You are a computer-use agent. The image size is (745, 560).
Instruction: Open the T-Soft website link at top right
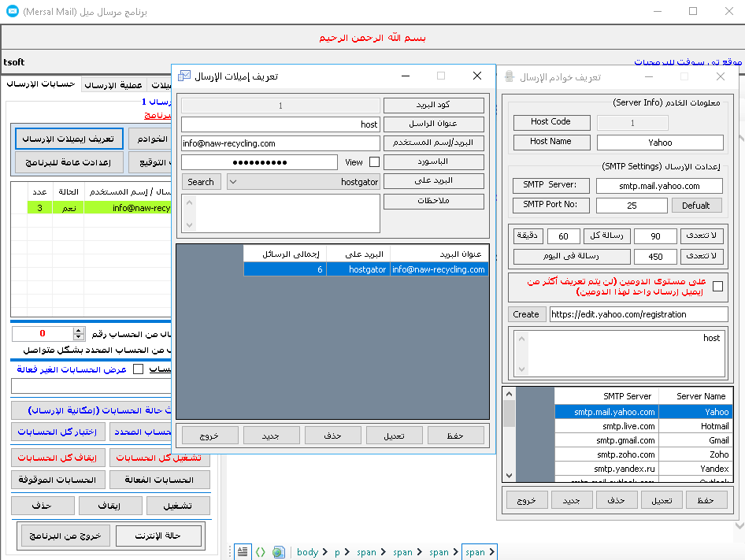[x=688, y=61]
